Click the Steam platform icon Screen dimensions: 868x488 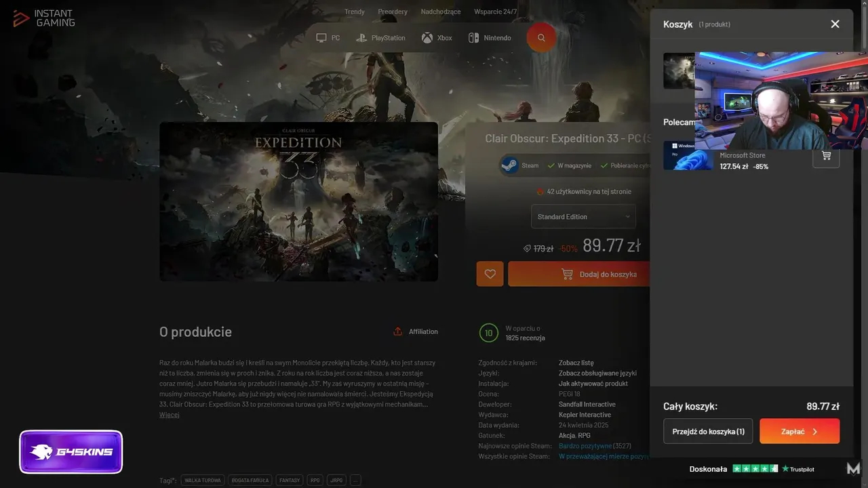510,165
